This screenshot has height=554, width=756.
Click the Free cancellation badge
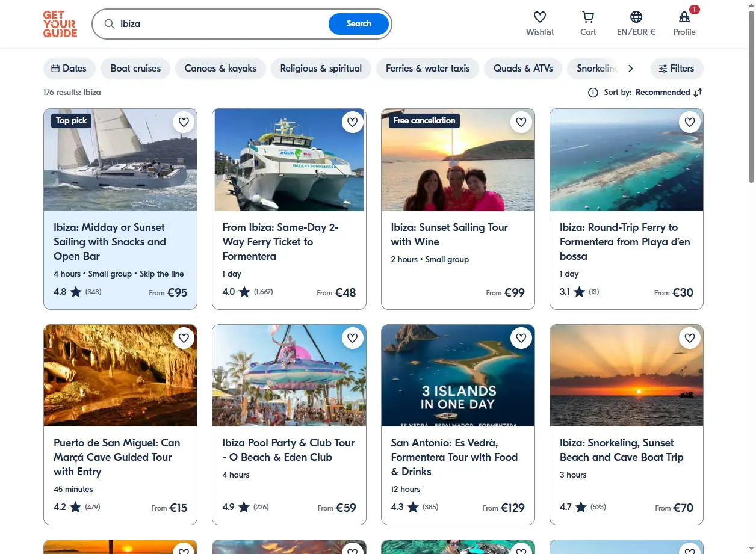click(424, 121)
